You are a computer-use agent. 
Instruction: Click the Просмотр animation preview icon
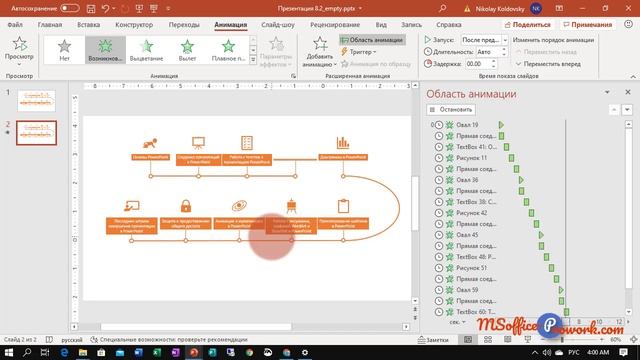(19, 44)
